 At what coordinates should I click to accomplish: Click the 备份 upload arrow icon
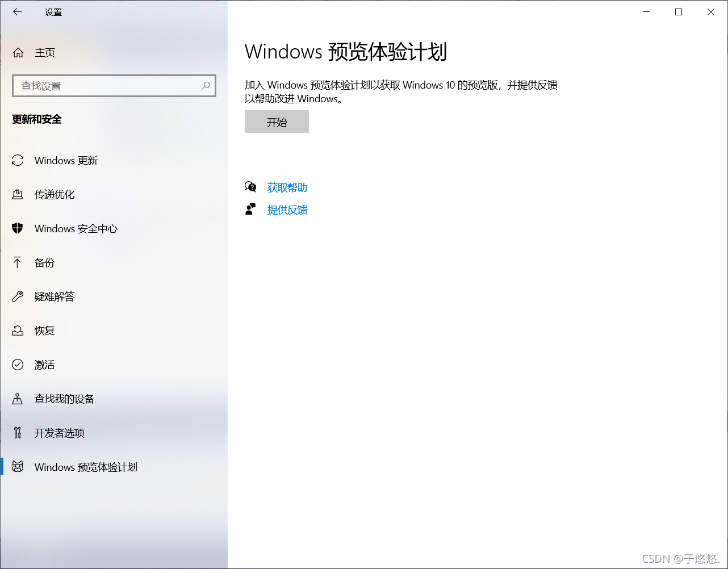click(x=18, y=262)
